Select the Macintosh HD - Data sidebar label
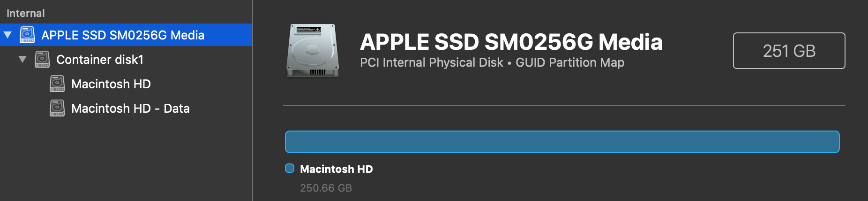This screenshot has height=201, width=868. pyautogui.click(x=130, y=108)
